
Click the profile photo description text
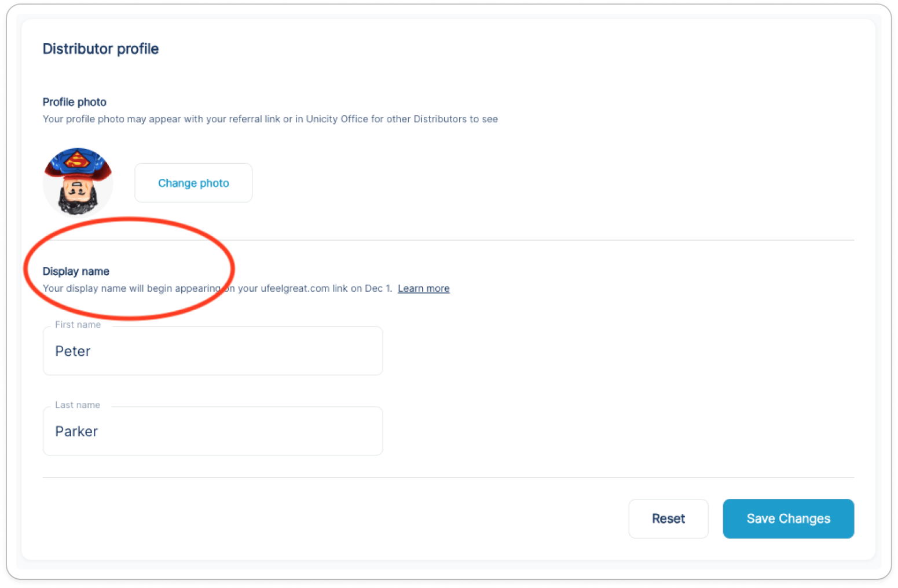click(x=270, y=119)
